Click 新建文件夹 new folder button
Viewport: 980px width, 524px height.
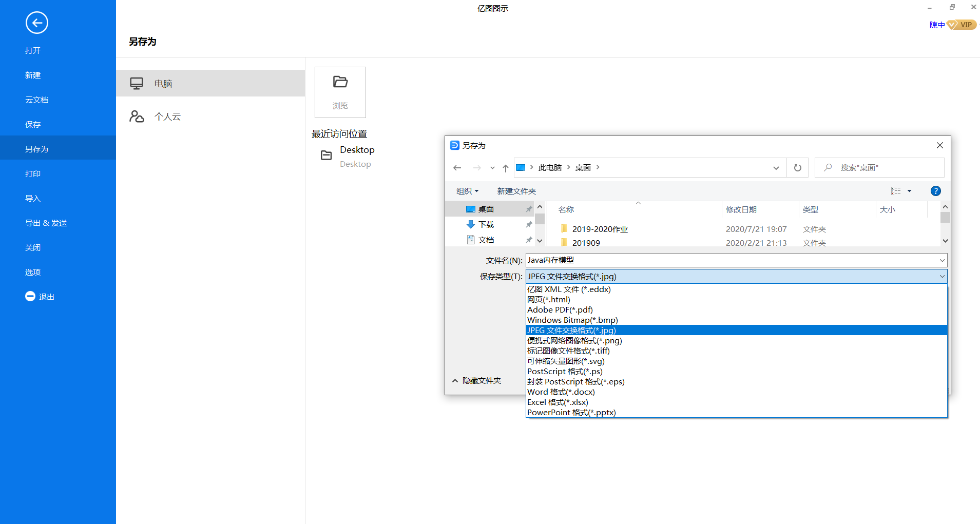tap(516, 191)
